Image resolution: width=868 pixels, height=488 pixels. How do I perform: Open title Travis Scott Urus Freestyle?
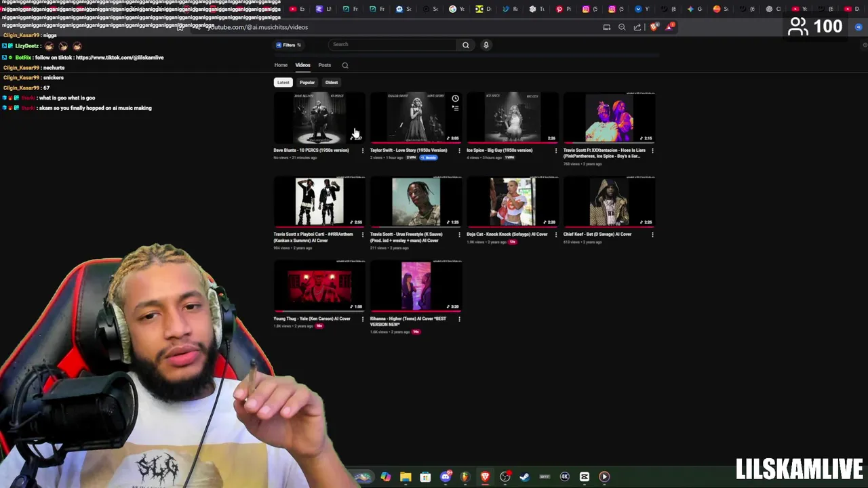tap(406, 237)
